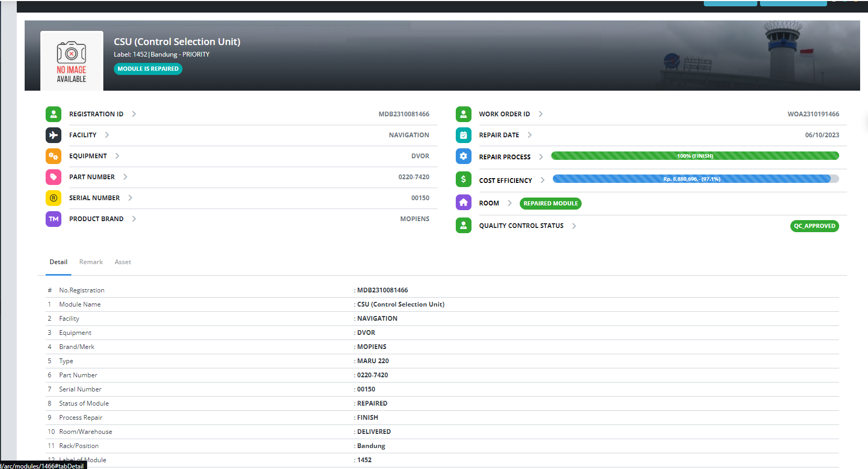
Task: Click the QC_APPROVED status badge
Action: click(815, 226)
